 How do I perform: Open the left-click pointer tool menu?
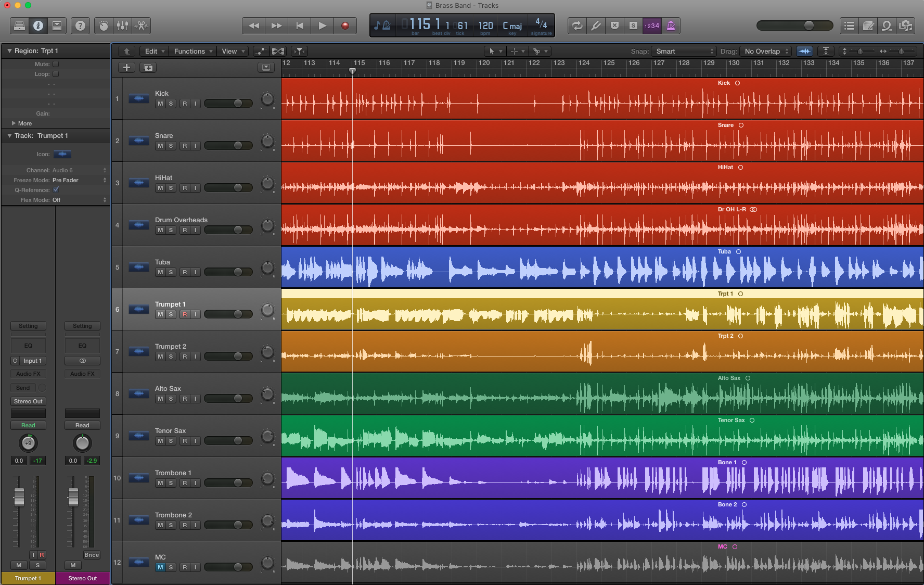[x=494, y=51]
